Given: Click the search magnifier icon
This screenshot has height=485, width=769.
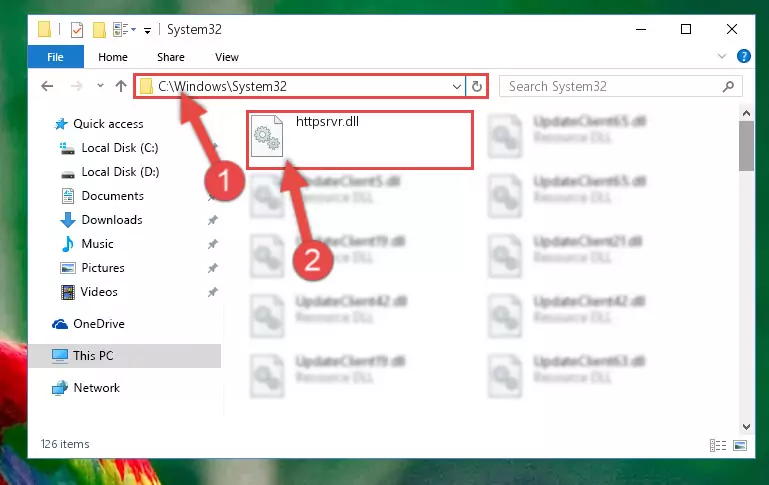Looking at the screenshot, I should tap(728, 87).
